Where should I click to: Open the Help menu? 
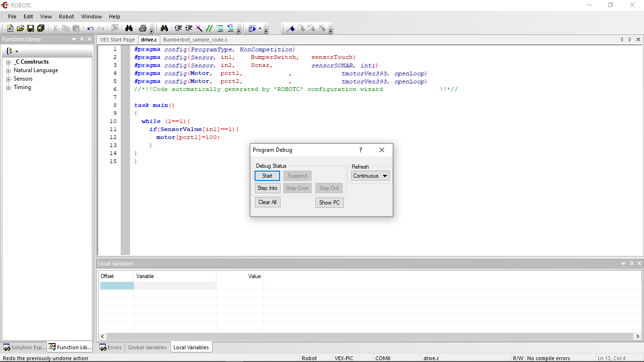pos(115,16)
